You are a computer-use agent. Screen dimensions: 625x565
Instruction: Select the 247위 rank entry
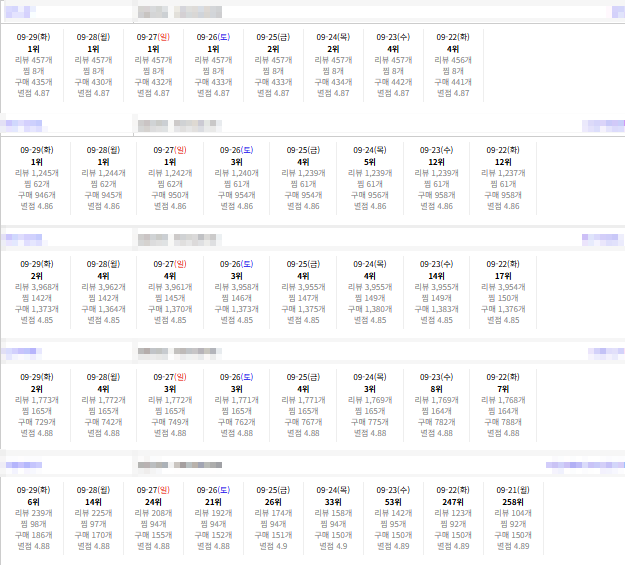453,502
